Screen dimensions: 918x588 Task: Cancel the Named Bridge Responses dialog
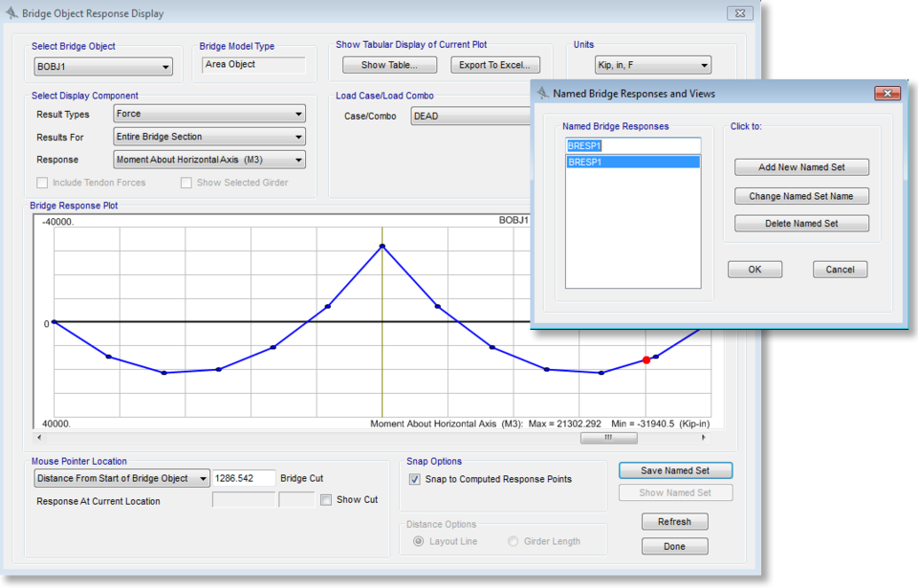click(x=840, y=270)
